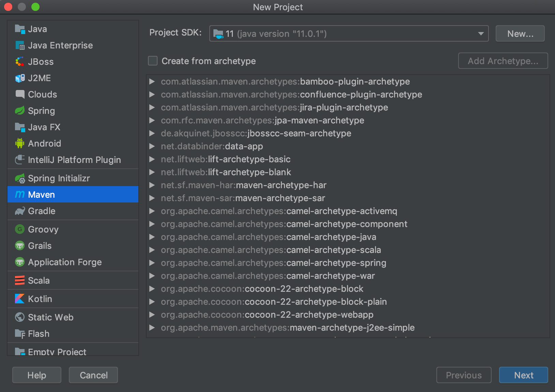Select the Android robot icon

[20, 143]
